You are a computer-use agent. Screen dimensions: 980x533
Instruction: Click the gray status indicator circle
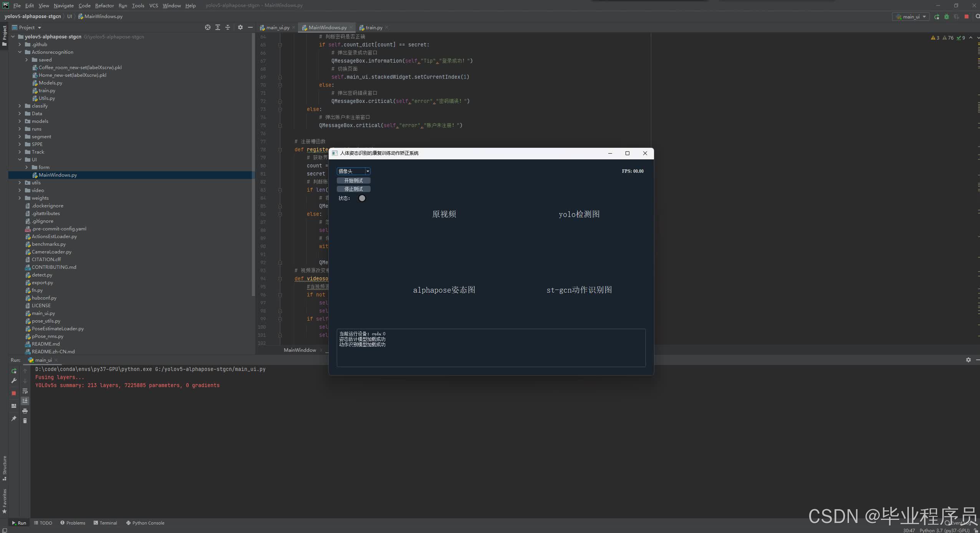coord(362,198)
